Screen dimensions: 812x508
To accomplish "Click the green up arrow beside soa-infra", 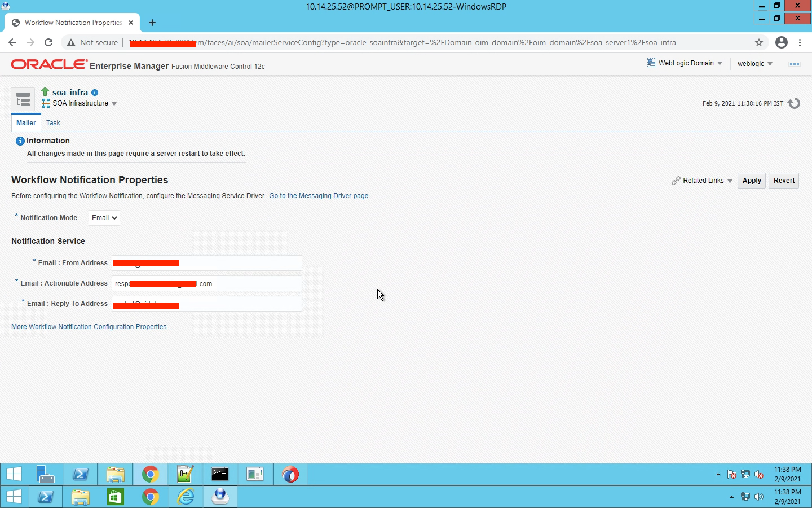I will [x=44, y=91].
